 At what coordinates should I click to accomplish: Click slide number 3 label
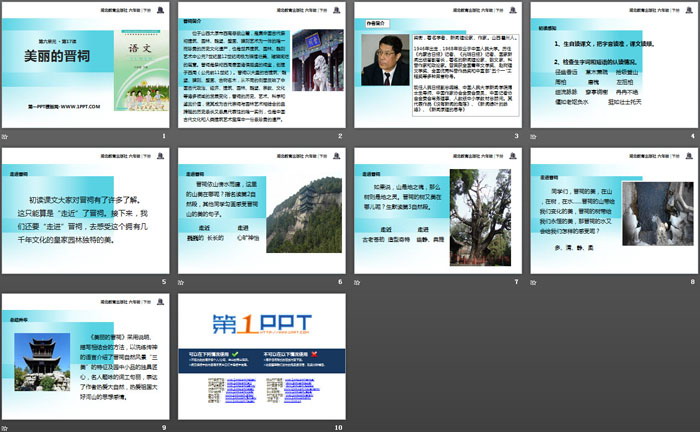pyautogui.click(x=517, y=136)
